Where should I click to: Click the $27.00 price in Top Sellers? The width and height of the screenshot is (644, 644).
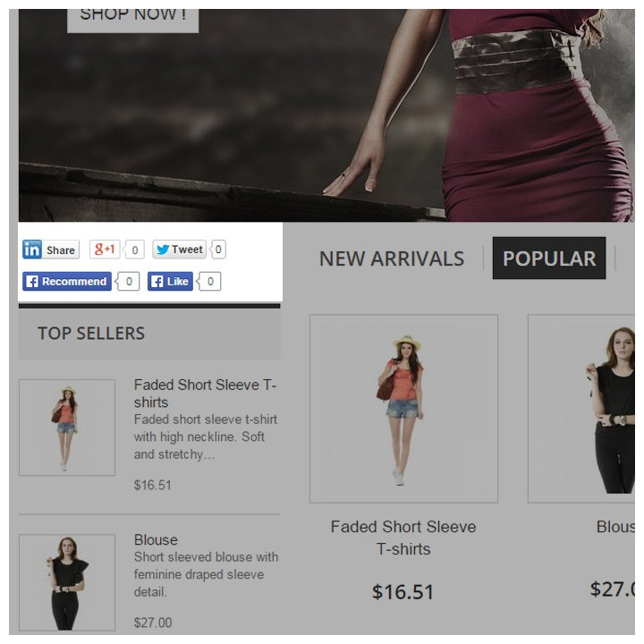pyautogui.click(x=153, y=623)
